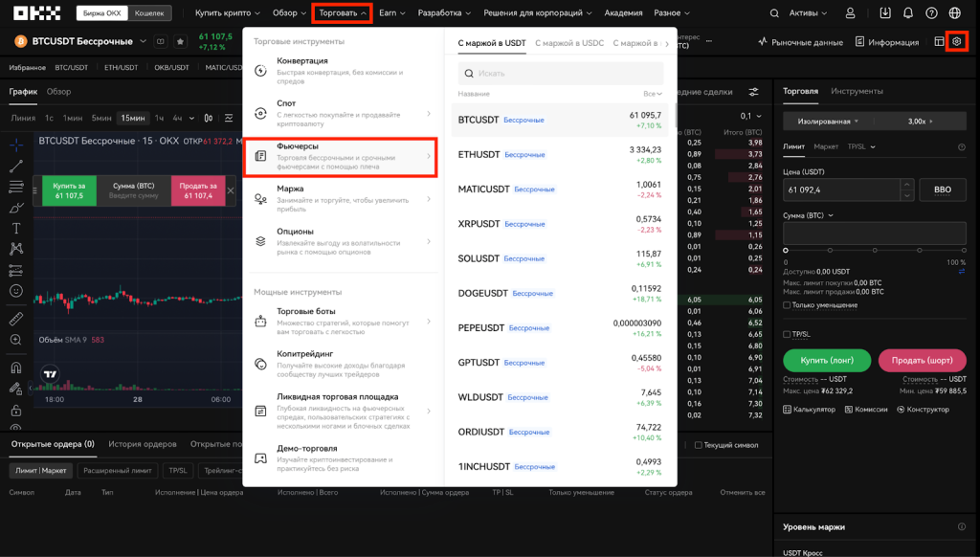
Task: Switch to the 'Маркет' order tab
Action: click(825, 146)
